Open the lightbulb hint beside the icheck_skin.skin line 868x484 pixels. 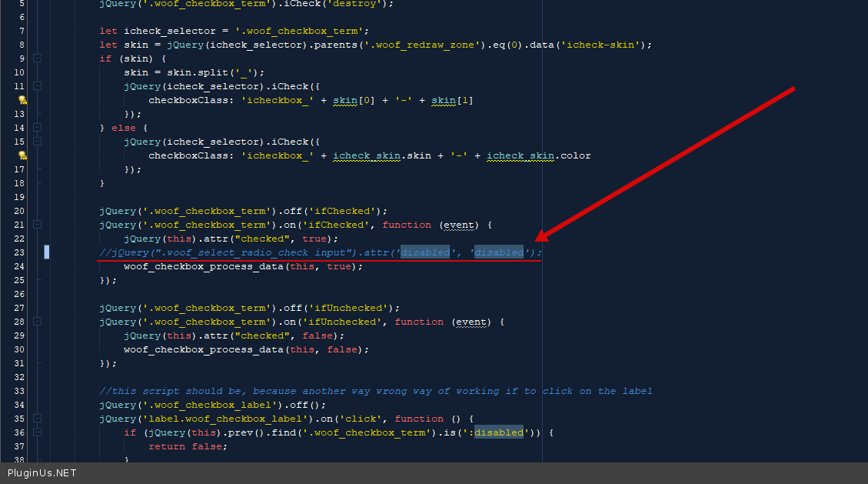pos(22,155)
